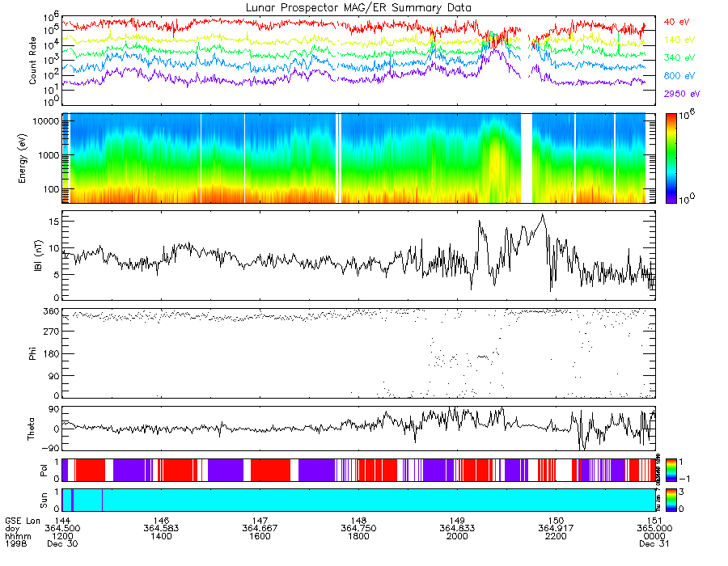Click the 'Lunar Prospector MAG/ER Summary Data' title
The width and height of the screenshot is (728, 566).
pos(358,7)
